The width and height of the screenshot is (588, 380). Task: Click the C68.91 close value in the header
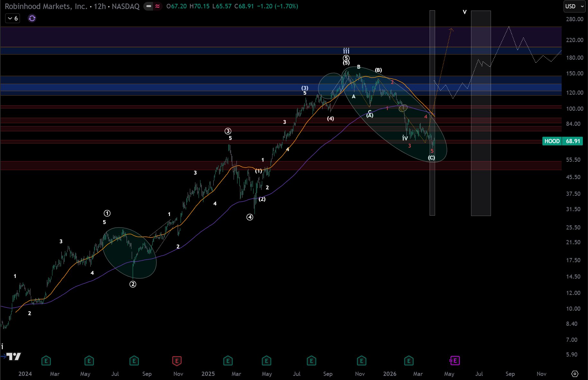point(244,6)
